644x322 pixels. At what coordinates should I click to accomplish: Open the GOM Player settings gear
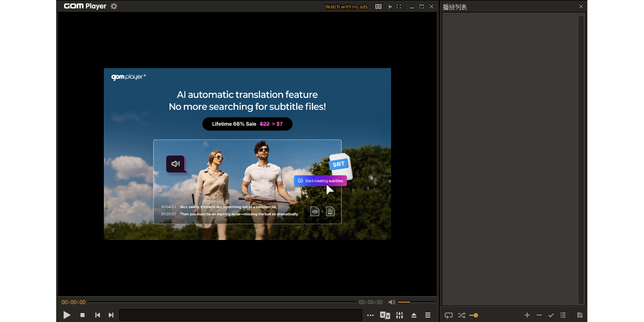[114, 6]
